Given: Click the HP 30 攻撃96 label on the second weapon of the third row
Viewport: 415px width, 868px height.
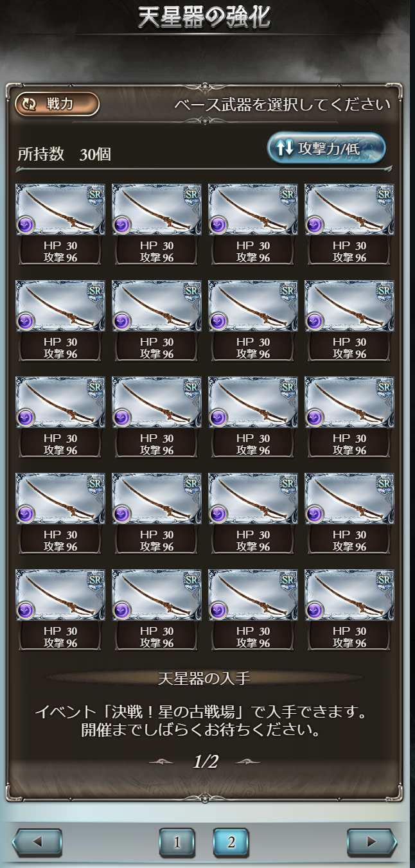Looking at the screenshot, I should [x=157, y=444].
